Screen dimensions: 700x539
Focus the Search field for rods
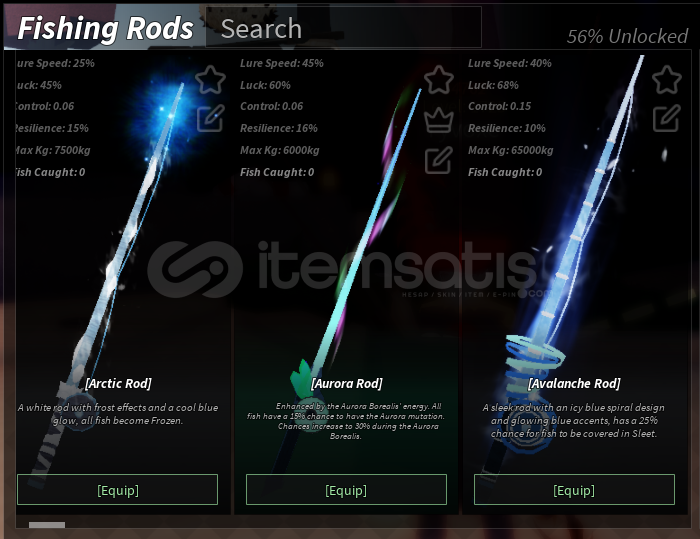[x=343, y=28]
